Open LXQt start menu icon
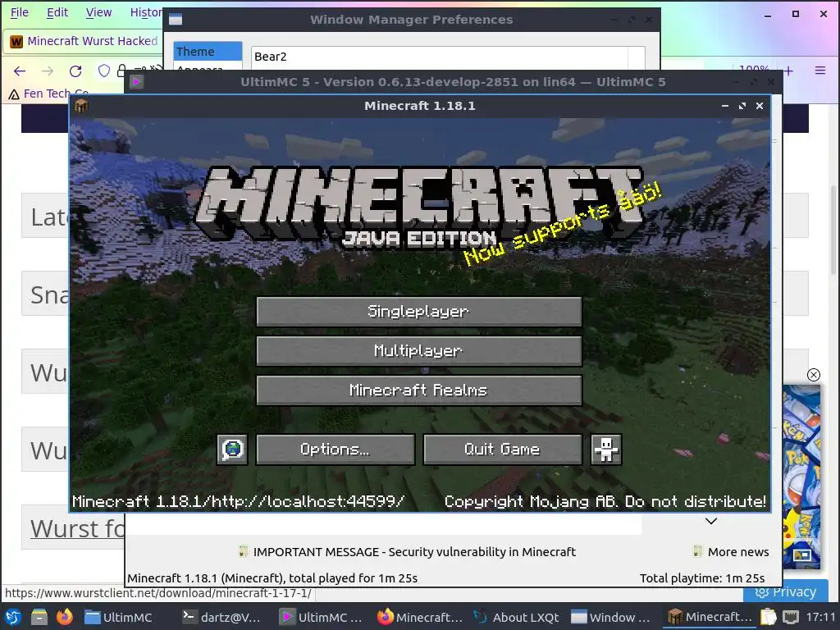840x630 pixels. (13, 617)
